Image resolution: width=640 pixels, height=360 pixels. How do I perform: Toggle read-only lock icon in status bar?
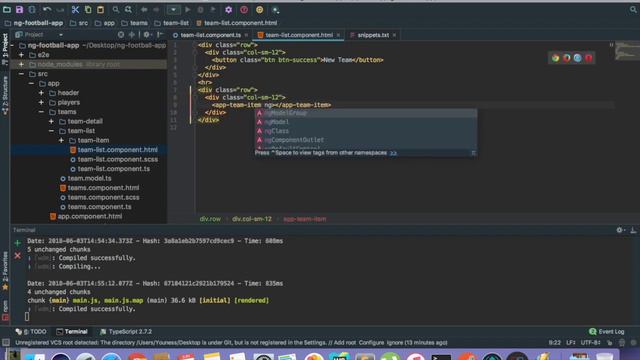610,342
